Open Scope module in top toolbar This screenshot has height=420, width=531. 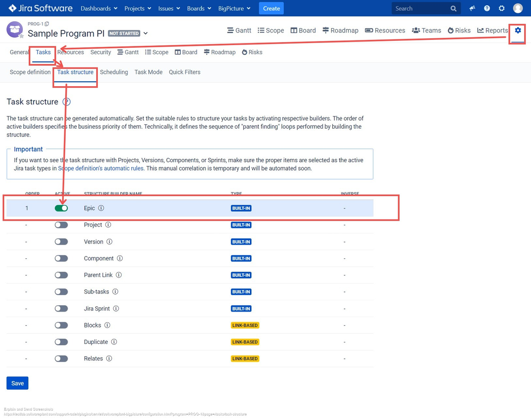[x=271, y=30]
